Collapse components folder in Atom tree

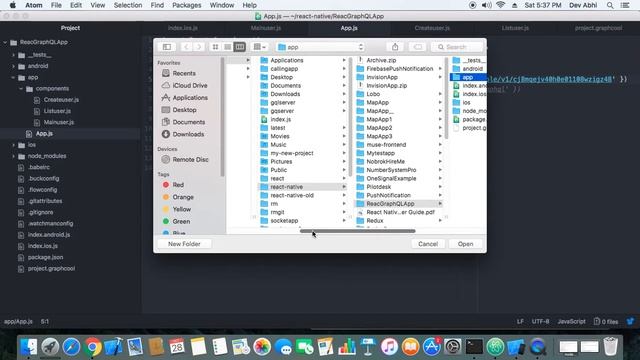(x=21, y=89)
